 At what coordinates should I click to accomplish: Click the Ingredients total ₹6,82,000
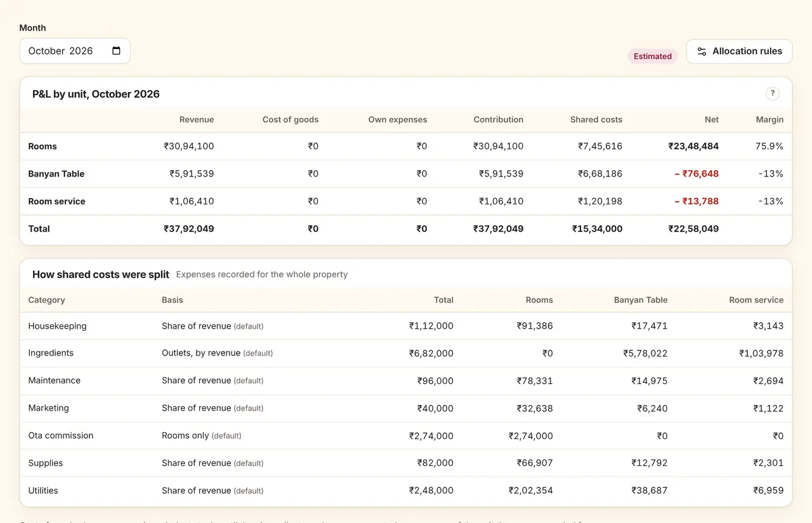431,354
